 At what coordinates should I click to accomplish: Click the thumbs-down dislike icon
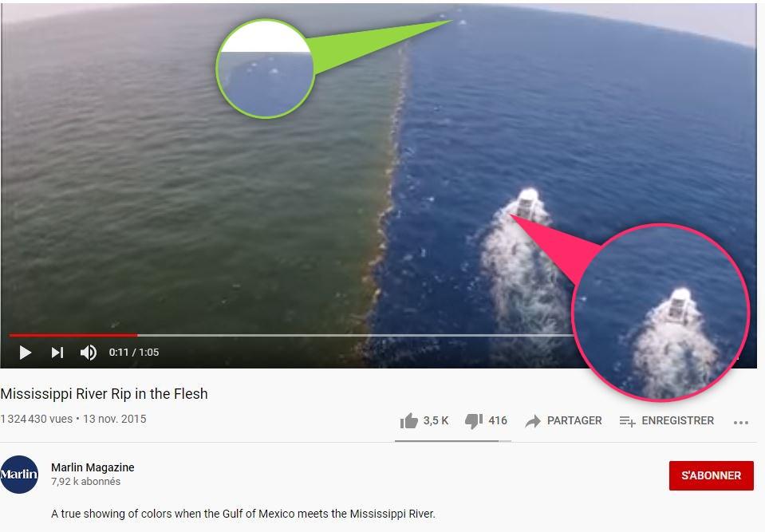pyautogui.click(x=474, y=421)
